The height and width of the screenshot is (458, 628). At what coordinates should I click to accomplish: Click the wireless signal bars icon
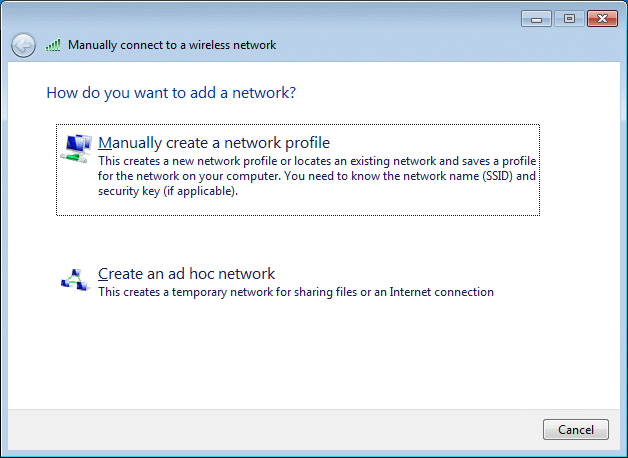[53, 45]
